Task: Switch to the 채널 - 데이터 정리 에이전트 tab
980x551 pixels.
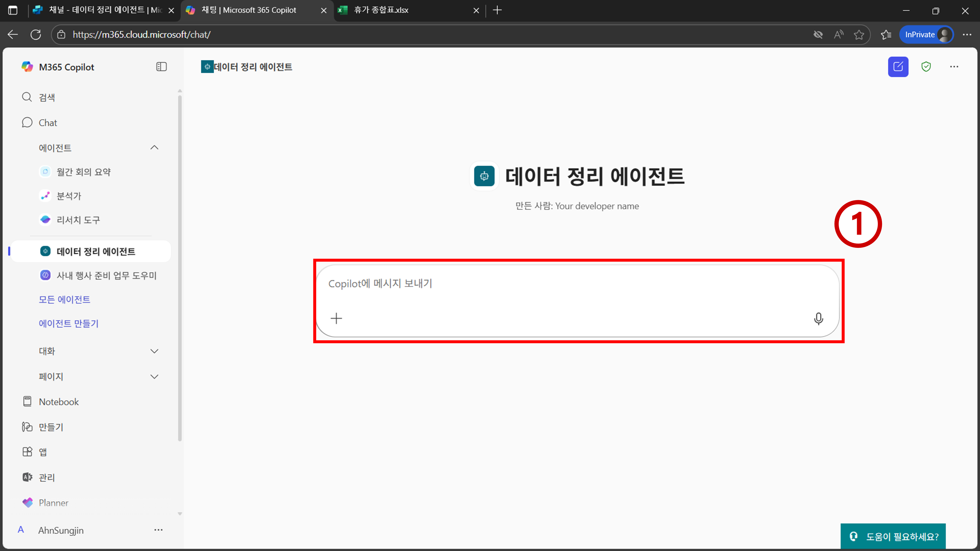Action: (x=105, y=10)
